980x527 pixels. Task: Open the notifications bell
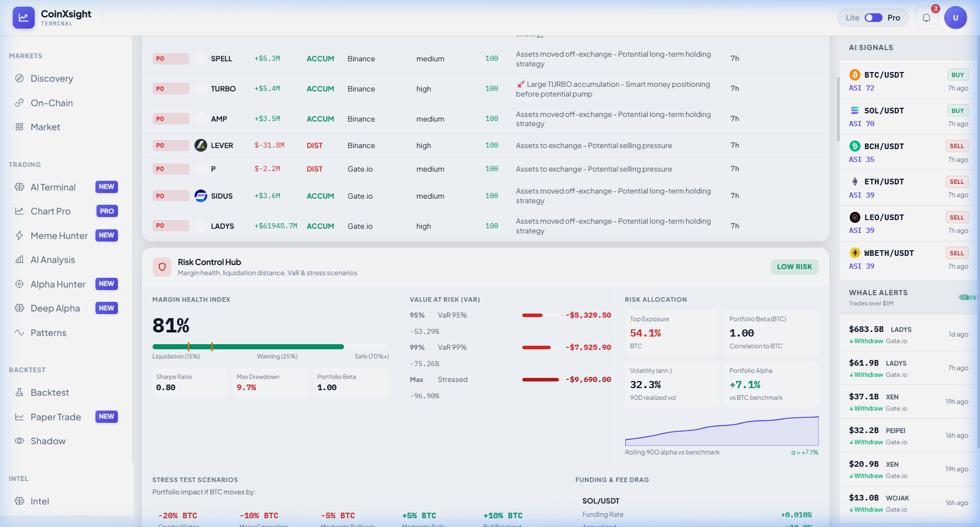tap(926, 18)
